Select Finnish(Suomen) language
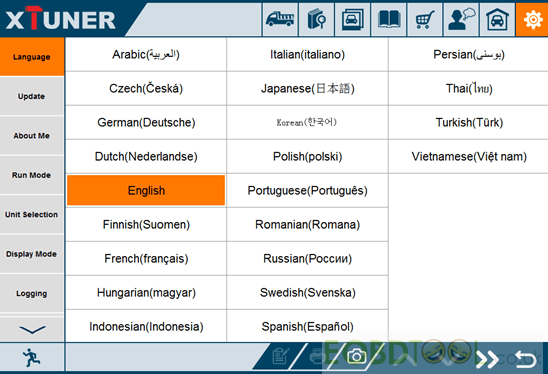Image resolution: width=548 pixels, height=374 pixels. tap(146, 224)
